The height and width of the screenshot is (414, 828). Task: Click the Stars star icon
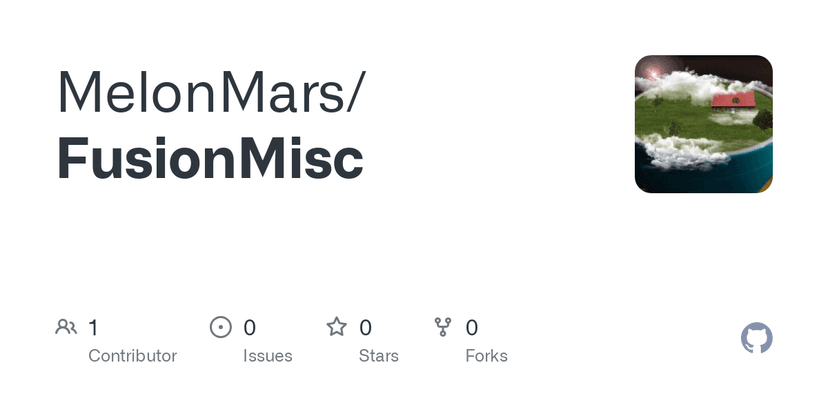tap(337, 327)
